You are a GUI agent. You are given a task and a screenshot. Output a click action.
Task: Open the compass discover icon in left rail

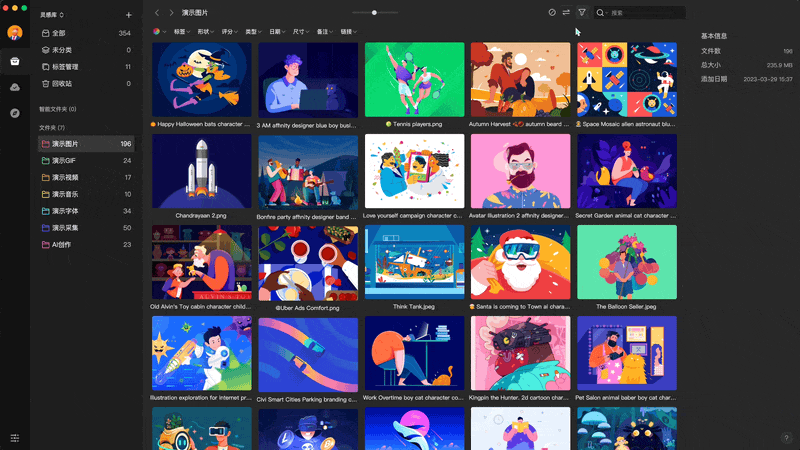(x=15, y=113)
